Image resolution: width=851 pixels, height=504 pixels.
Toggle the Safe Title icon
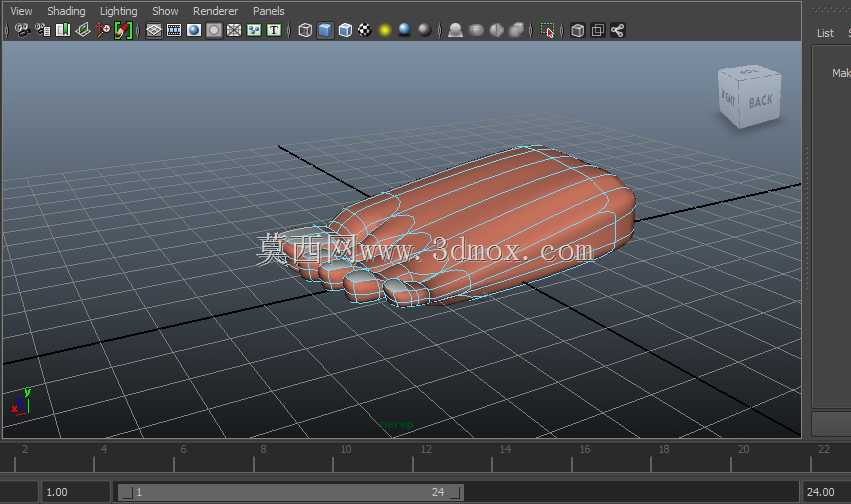coord(274,30)
